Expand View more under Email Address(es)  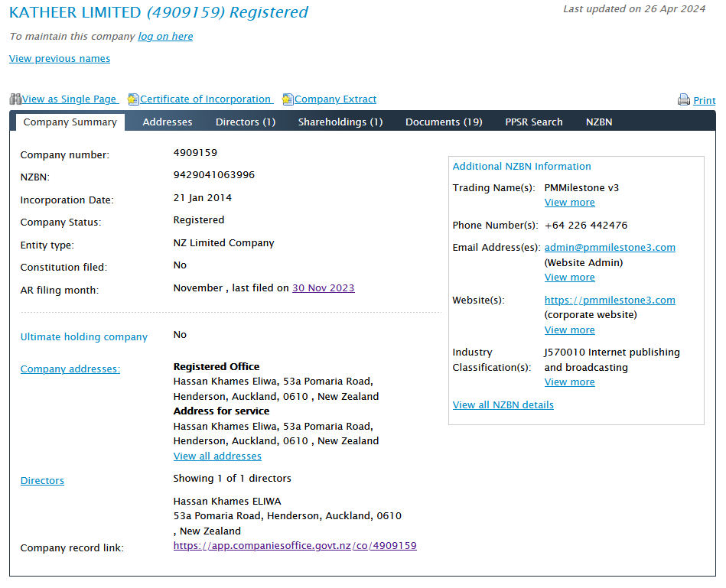pos(569,278)
